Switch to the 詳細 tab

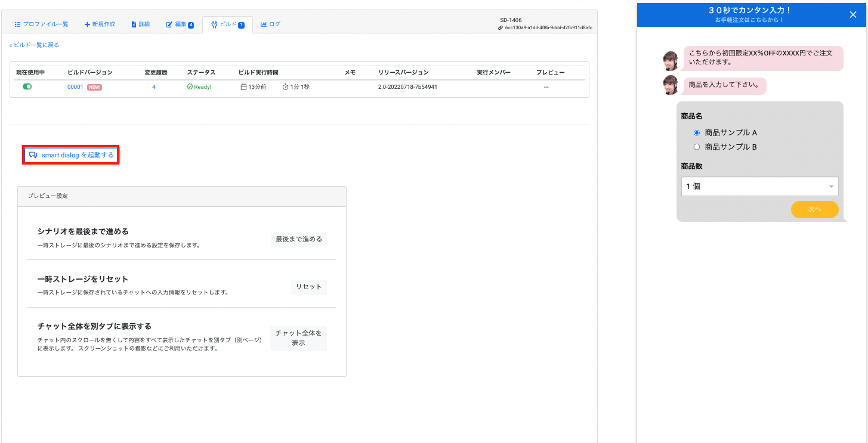tap(141, 24)
